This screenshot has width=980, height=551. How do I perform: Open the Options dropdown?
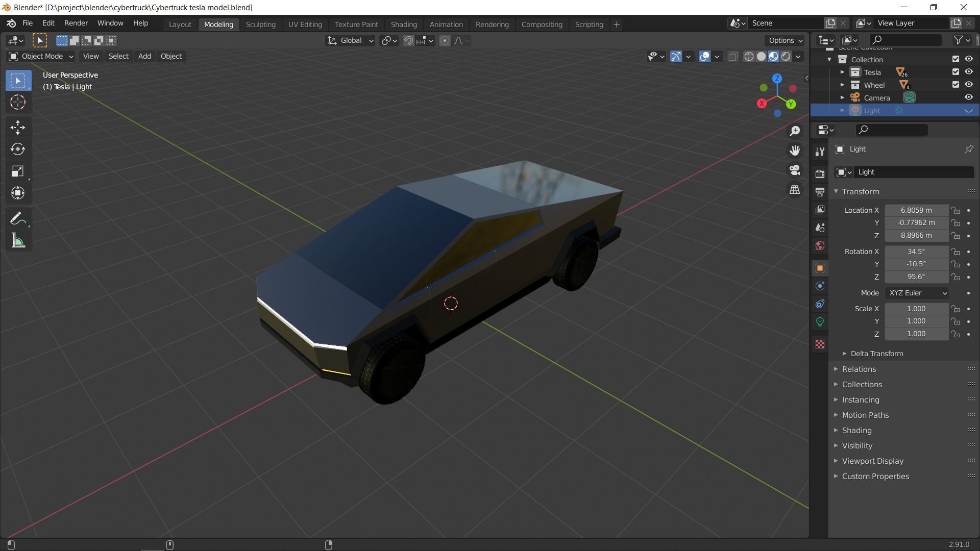point(785,41)
